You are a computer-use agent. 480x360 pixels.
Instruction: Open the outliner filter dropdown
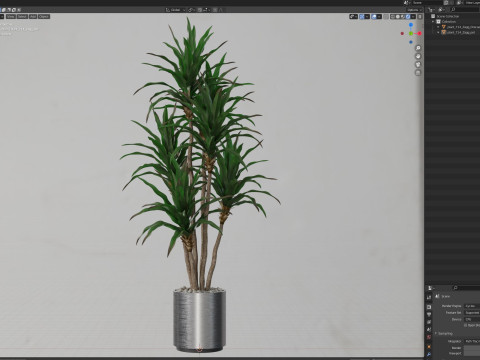tap(441, 10)
